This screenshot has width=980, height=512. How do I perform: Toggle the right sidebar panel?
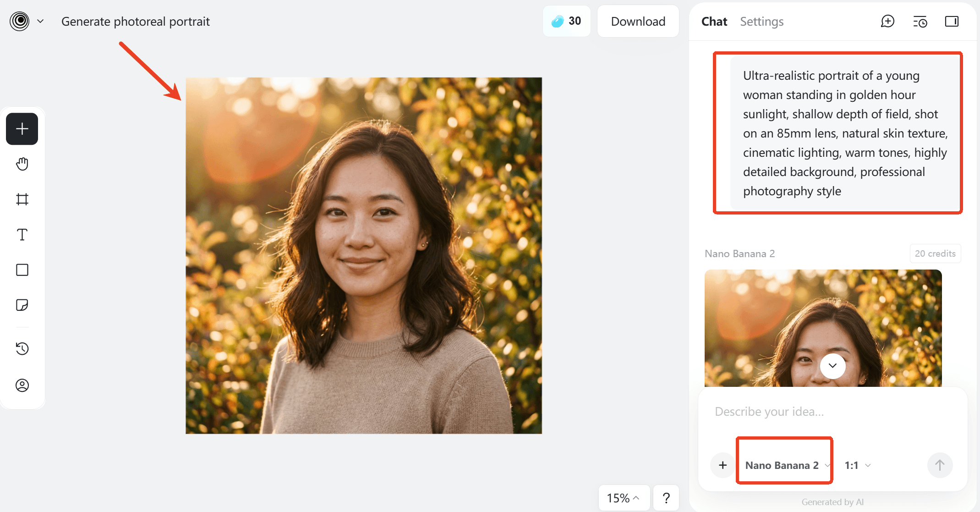(x=952, y=22)
